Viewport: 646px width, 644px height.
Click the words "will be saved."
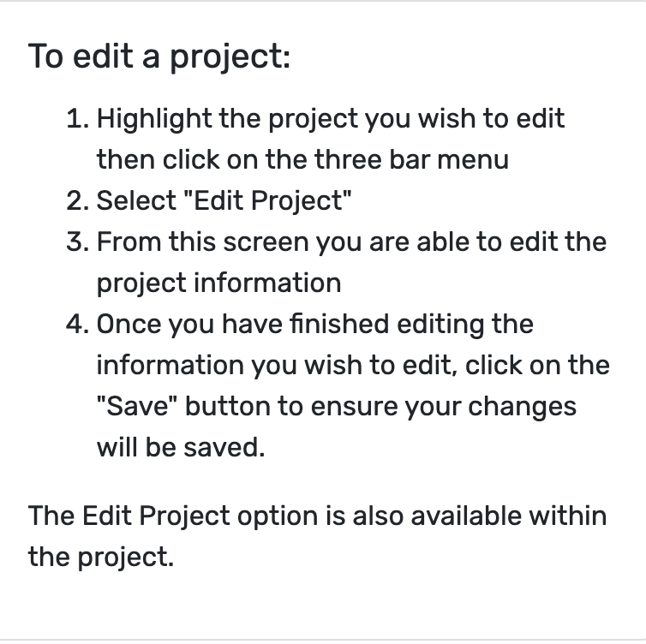(181, 448)
